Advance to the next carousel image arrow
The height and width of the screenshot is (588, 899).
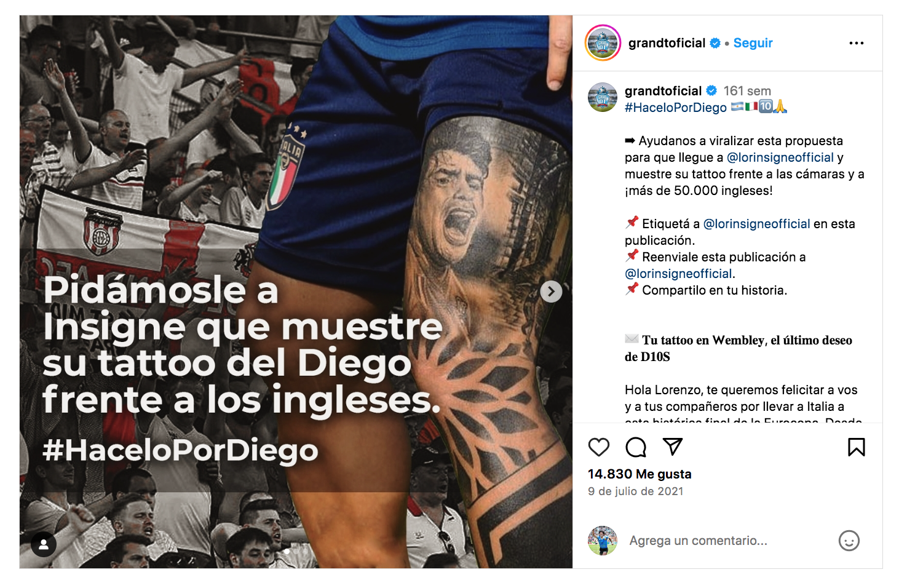click(x=551, y=292)
